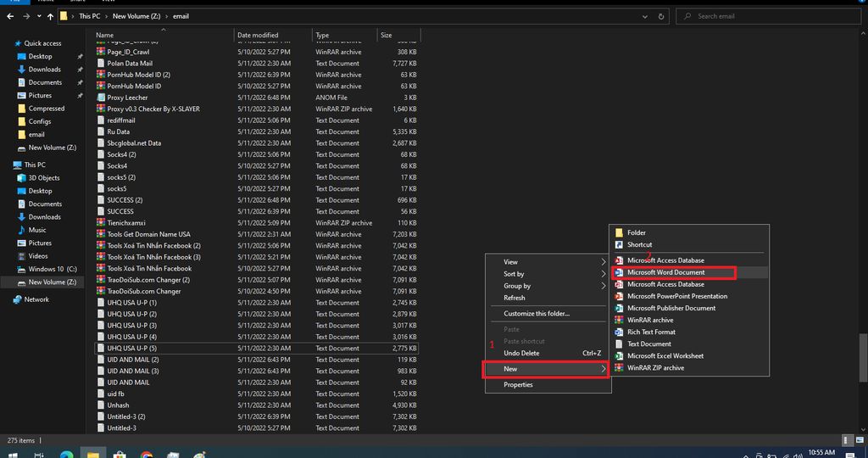Open the Videos folder in sidebar

[x=38, y=256]
